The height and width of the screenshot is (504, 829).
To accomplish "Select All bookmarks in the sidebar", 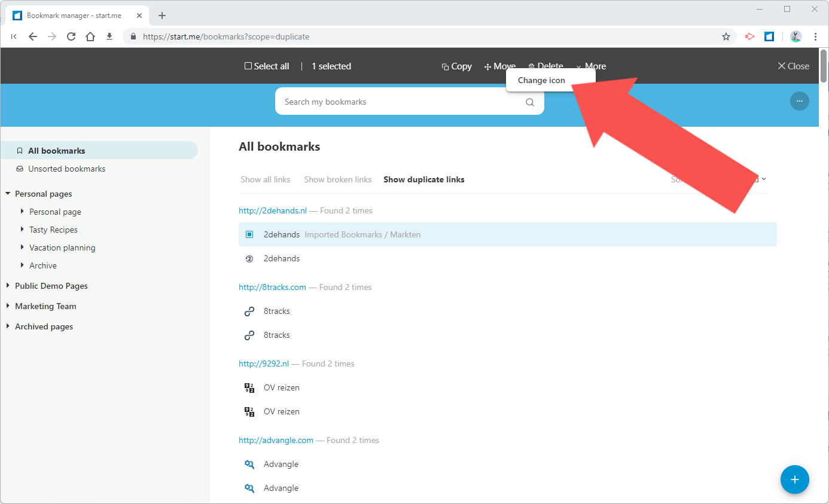I will [x=99, y=151].
